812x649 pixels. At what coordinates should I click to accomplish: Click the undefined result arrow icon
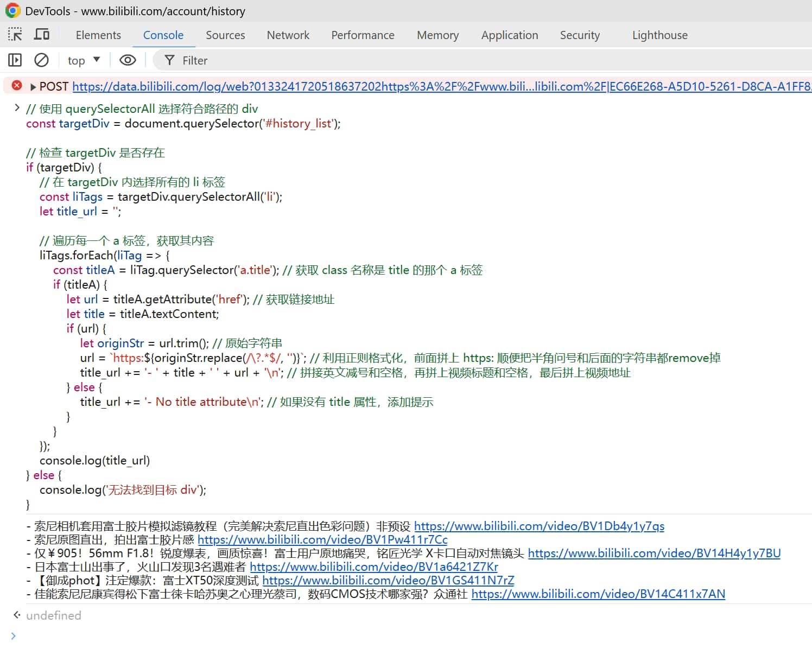tap(17, 615)
